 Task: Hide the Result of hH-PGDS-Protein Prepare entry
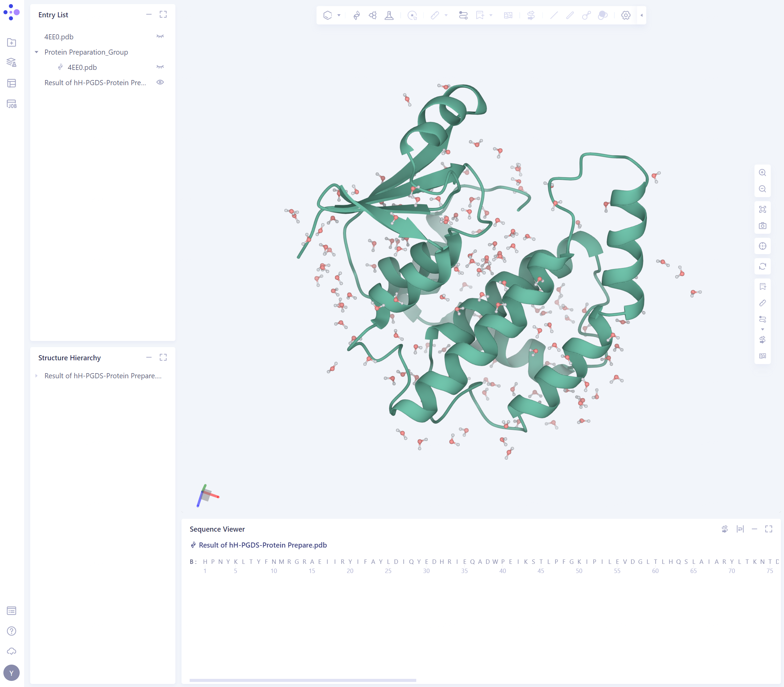pos(160,82)
